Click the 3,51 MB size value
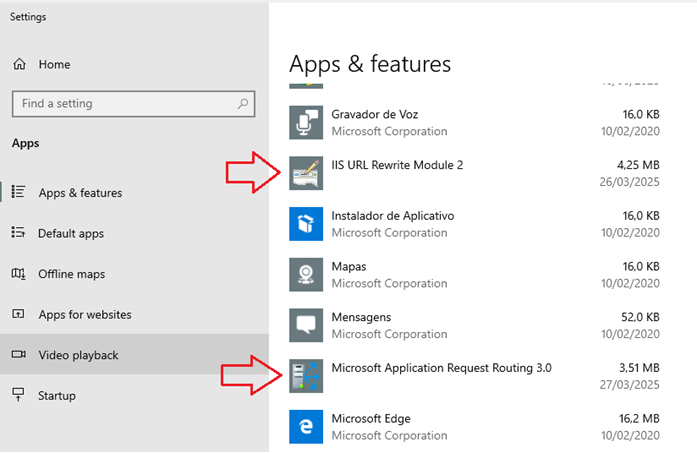The width and height of the screenshot is (697, 453). [x=639, y=368]
